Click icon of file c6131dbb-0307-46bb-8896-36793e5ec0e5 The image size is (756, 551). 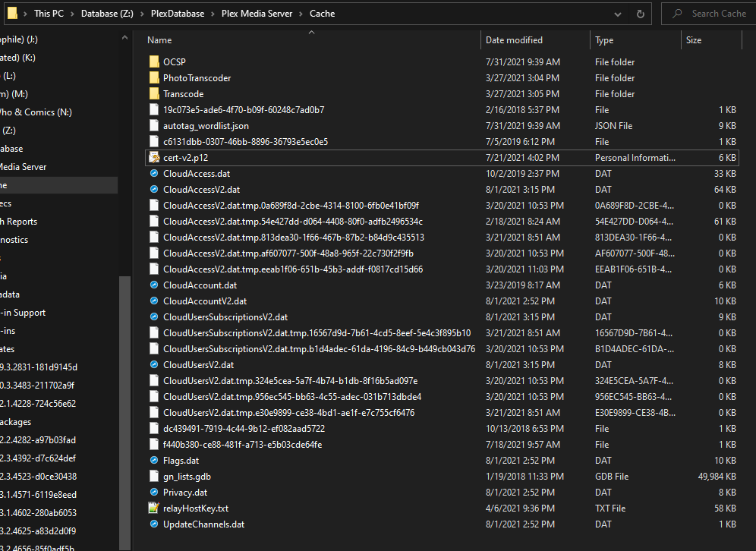tap(154, 141)
